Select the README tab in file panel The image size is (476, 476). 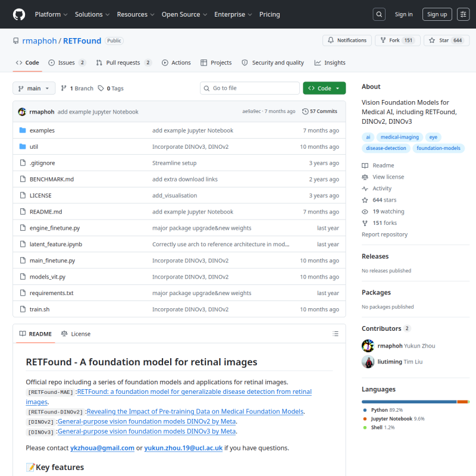coord(36,334)
